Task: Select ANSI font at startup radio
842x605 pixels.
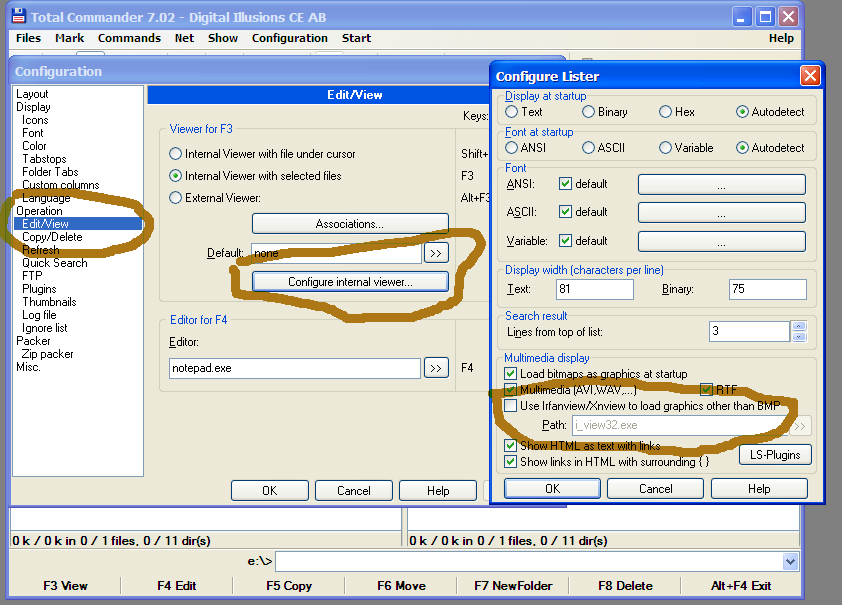Action: [x=511, y=148]
